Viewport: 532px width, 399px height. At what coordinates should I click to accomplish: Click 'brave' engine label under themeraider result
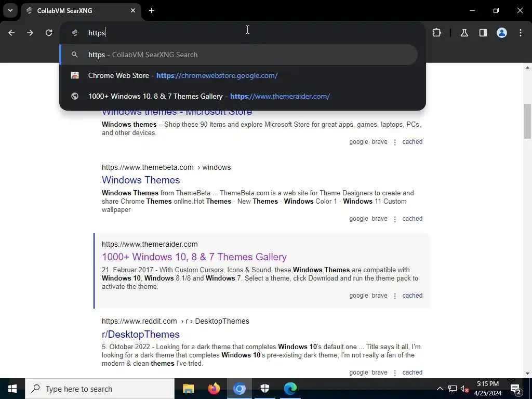(x=379, y=296)
